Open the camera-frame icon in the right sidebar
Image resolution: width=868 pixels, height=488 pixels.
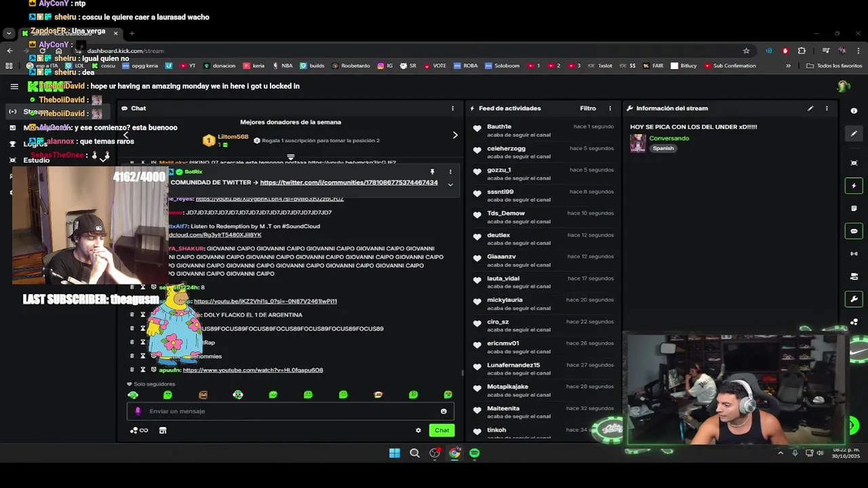(854, 163)
